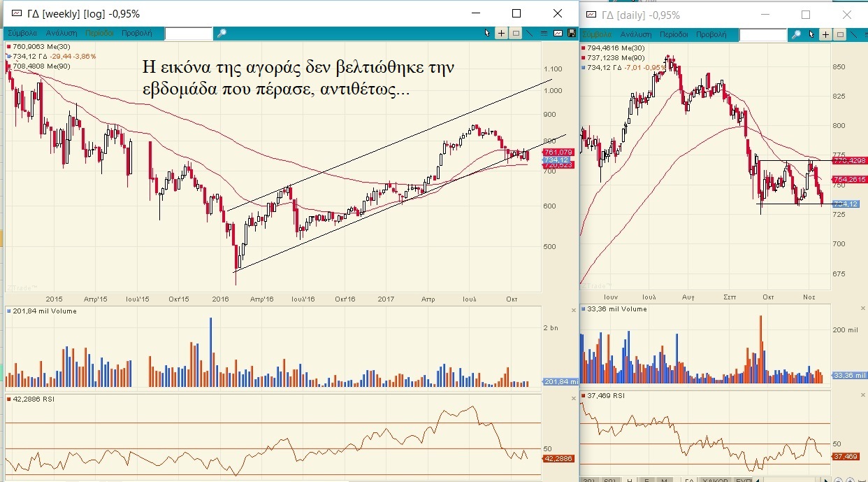The image size is (868, 482).
Task: Click the save diskette icon in weekly chart
Action: tap(572, 33)
